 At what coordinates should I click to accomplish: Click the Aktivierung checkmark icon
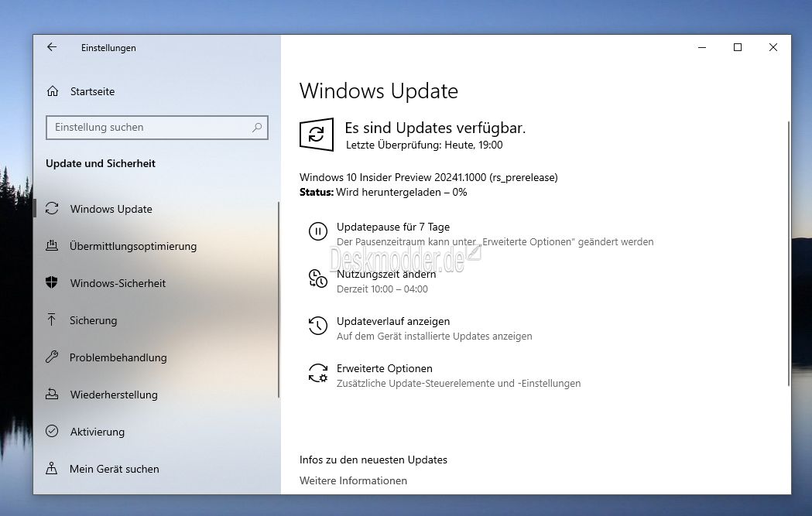[52, 431]
